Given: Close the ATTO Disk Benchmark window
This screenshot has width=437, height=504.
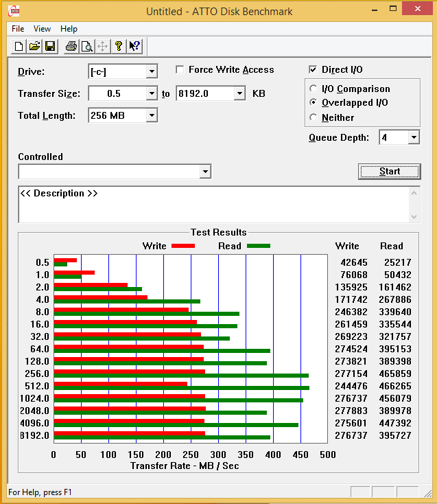Looking at the screenshot, I should [417, 9].
